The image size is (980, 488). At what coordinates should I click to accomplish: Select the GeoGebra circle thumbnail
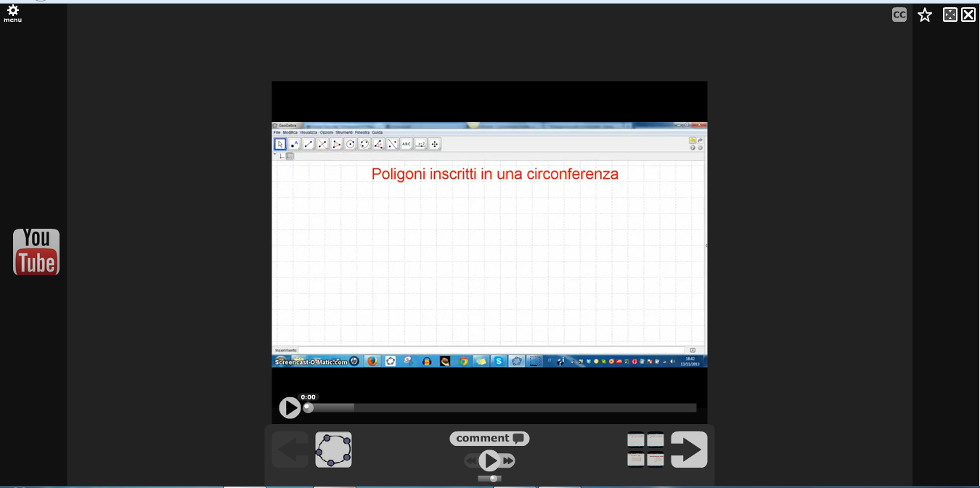pyautogui.click(x=333, y=450)
